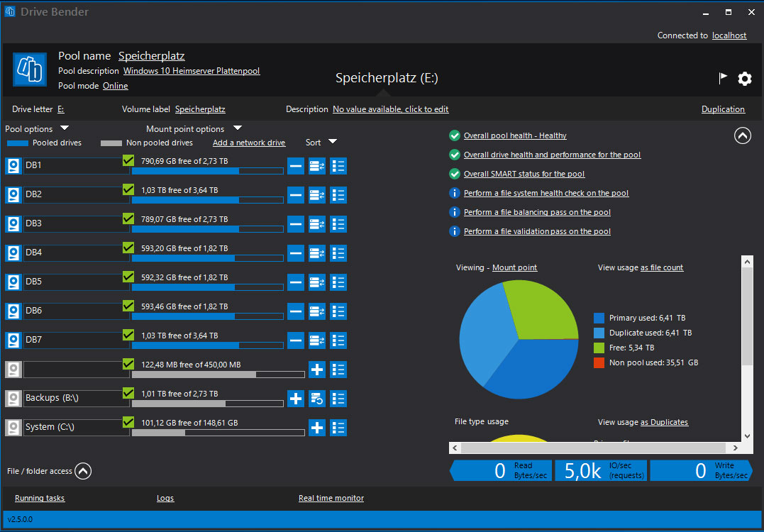Open the Sort dropdown
Viewport: 764px width, 532px height.
point(332,141)
